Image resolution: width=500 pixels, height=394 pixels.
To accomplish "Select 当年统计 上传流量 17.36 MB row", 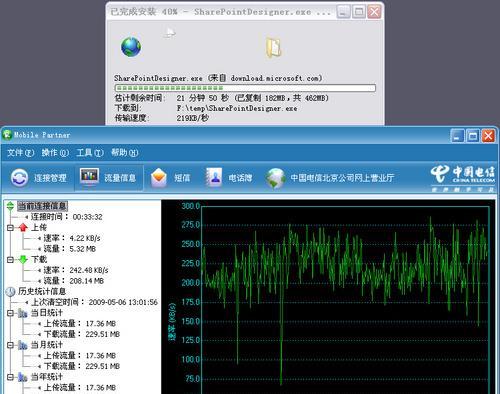I will tap(80, 388).
